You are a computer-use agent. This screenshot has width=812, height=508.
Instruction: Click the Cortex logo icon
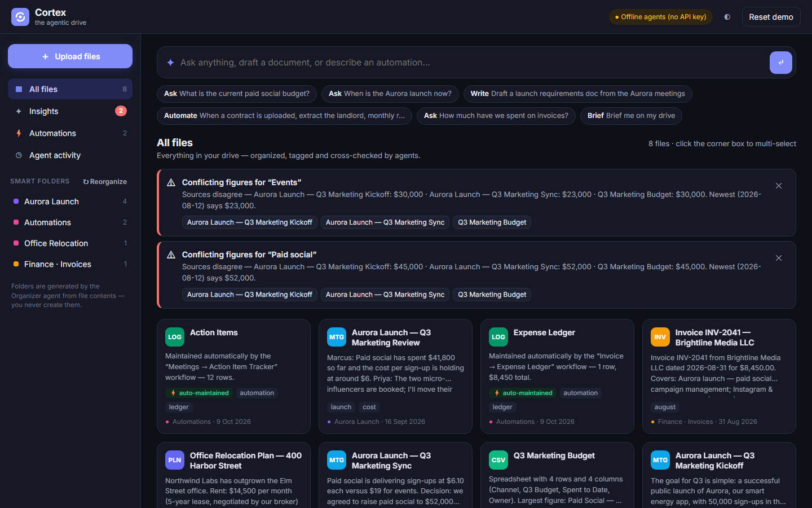click(20, 17)
